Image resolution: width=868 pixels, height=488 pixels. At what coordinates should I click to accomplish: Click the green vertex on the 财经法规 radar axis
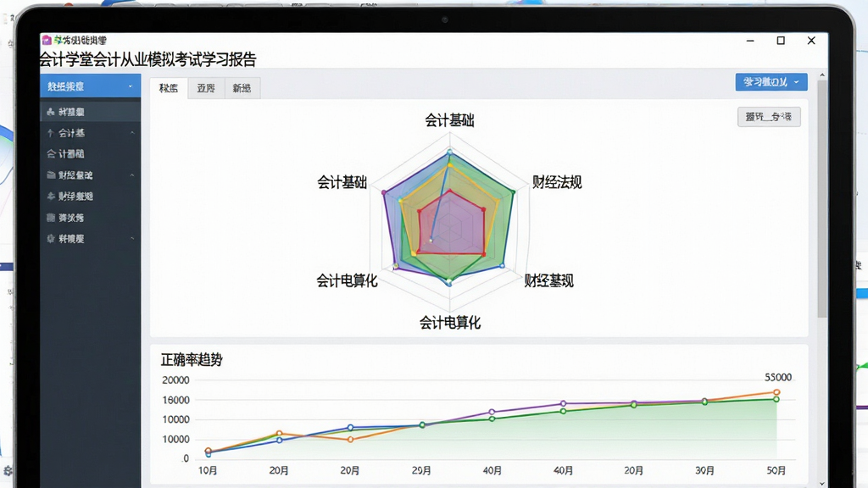[x=513, y=192]
